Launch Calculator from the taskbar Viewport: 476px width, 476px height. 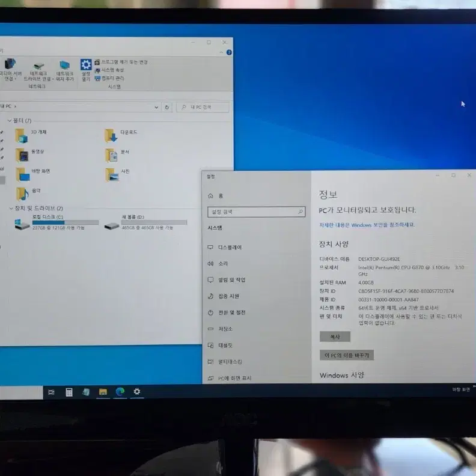(x=69, y=392)
